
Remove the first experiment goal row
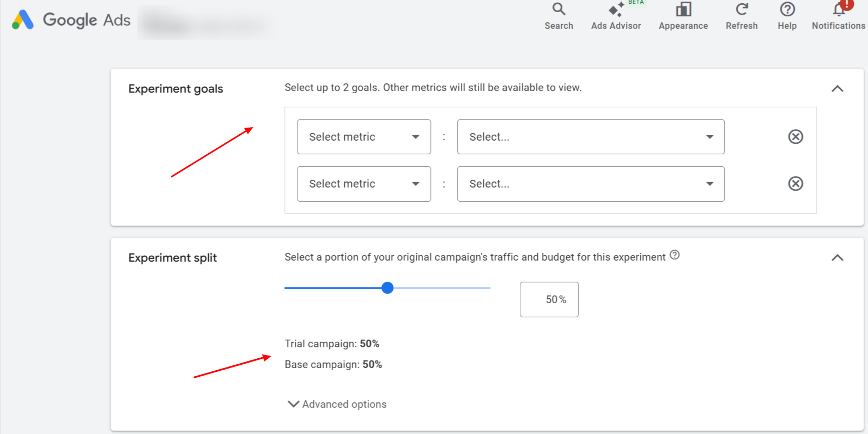point(796,137)
